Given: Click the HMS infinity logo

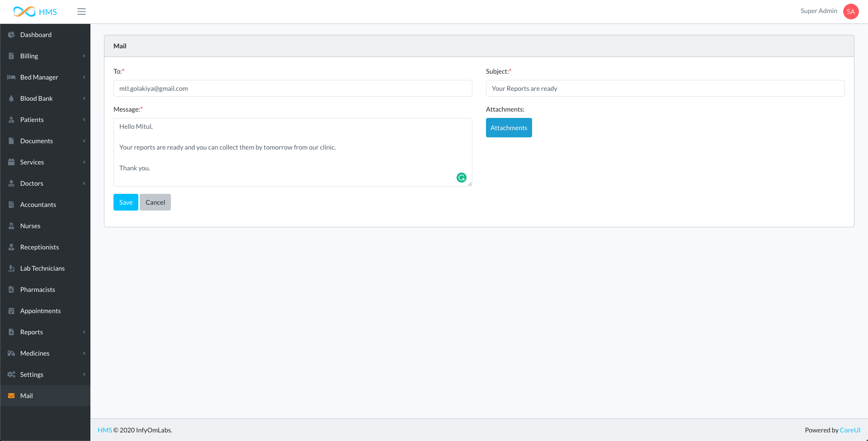Looking at the screenshot, I should pyautogui.click(x=24, y=12).
